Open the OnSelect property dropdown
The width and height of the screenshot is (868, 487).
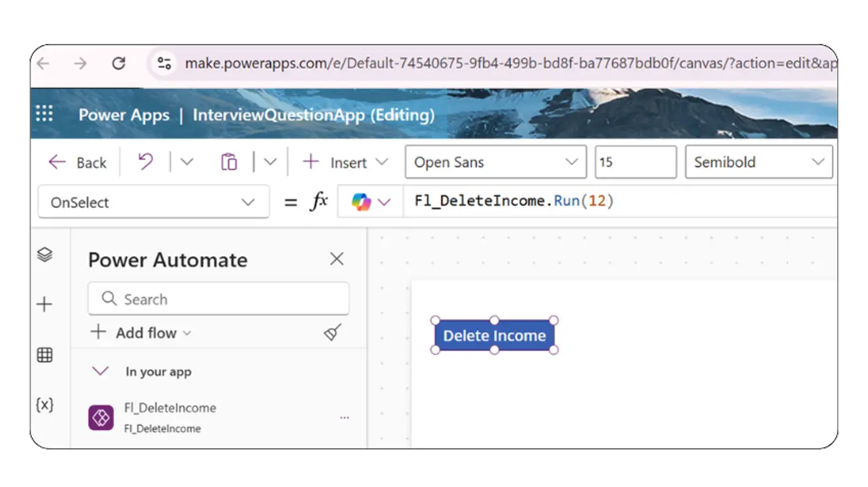pyautogui.click(x=152, y=201)
